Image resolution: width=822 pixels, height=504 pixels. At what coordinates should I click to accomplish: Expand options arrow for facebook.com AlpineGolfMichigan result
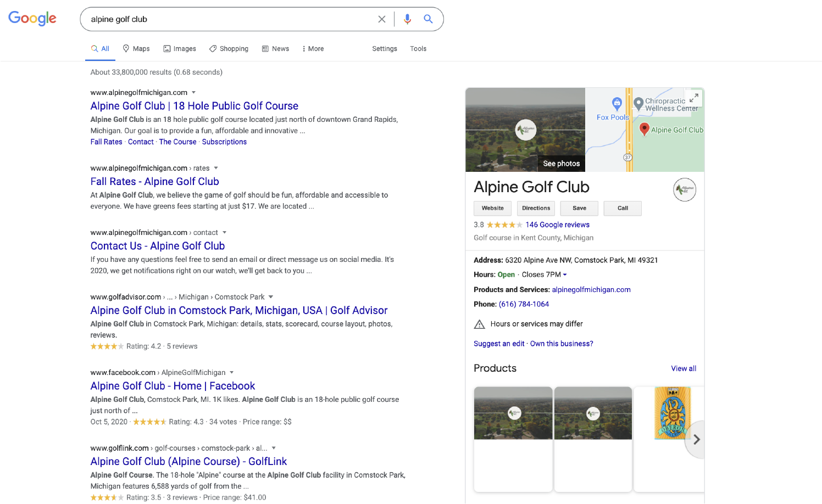(232, 372)
